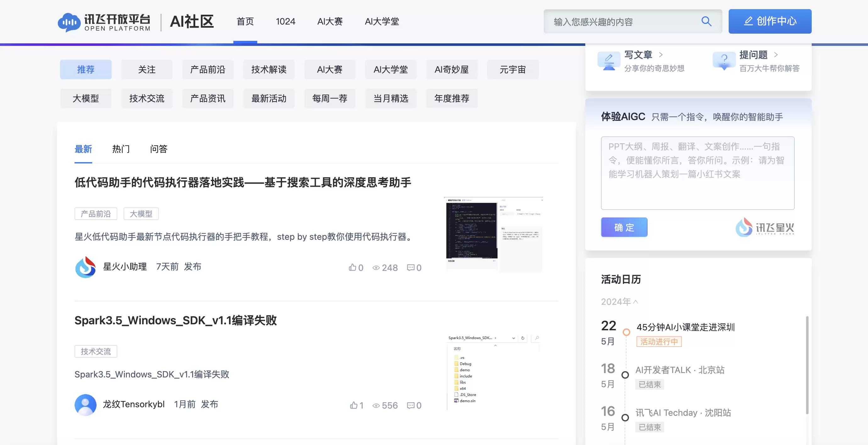The height and width of the screenshot is (445, 868).
Task: Select the 当月精选 category filter
Action: [391, 98]
